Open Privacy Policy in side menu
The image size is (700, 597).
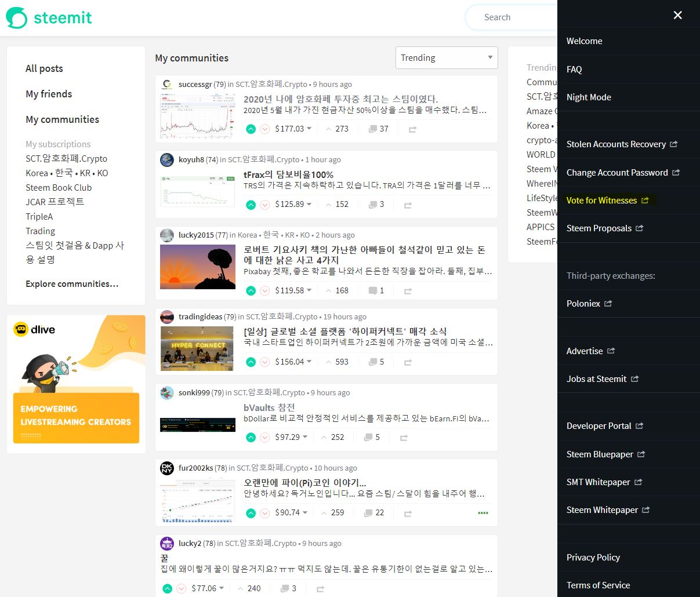[593, 557]
